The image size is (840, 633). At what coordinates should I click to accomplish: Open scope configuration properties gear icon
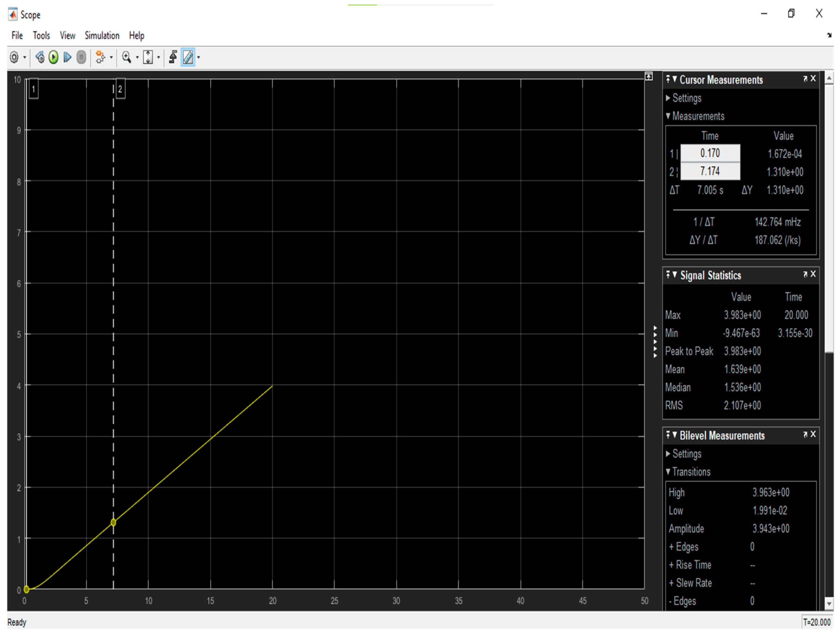click(14, 57)
